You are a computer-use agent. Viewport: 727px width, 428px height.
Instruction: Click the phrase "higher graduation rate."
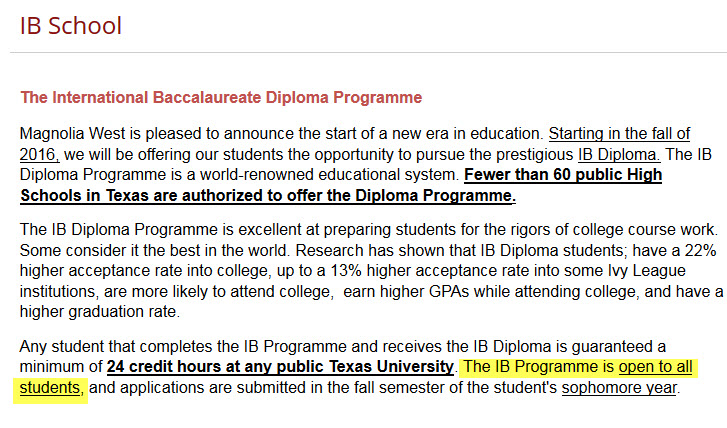coord(100,312)
